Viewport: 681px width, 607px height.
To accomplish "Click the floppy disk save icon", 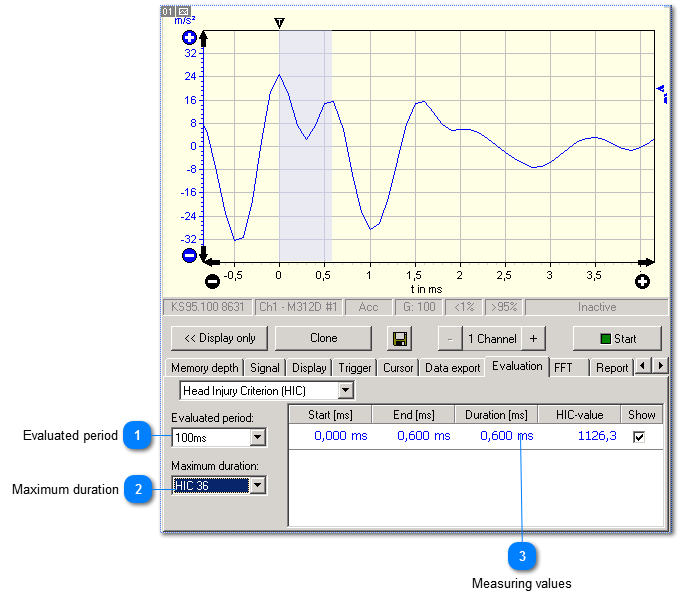I will click(400, 338).
